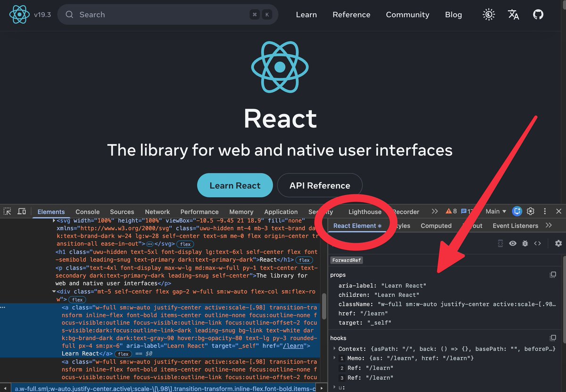566x392 pixels.
Task: Show more DevTools panels after Recorder
Action: tap(434, 211)
